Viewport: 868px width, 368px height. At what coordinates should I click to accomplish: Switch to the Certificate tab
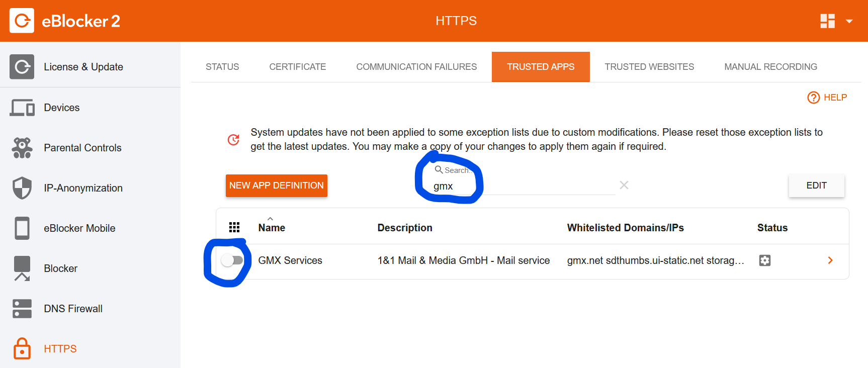298,67
